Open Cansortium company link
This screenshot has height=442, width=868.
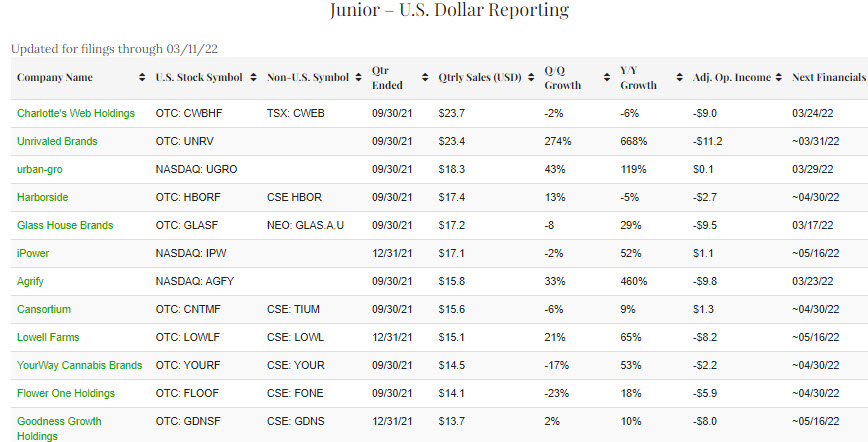click(x=44, y=309)
